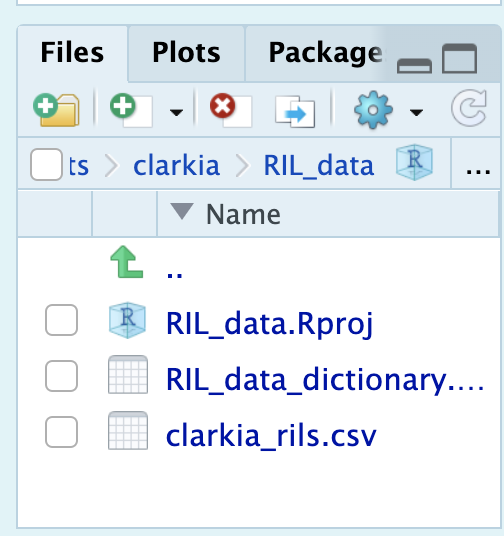Viewport: 504px width, 536px height.
Task: Click the Rename file icon
Action: tap(295, 112)
